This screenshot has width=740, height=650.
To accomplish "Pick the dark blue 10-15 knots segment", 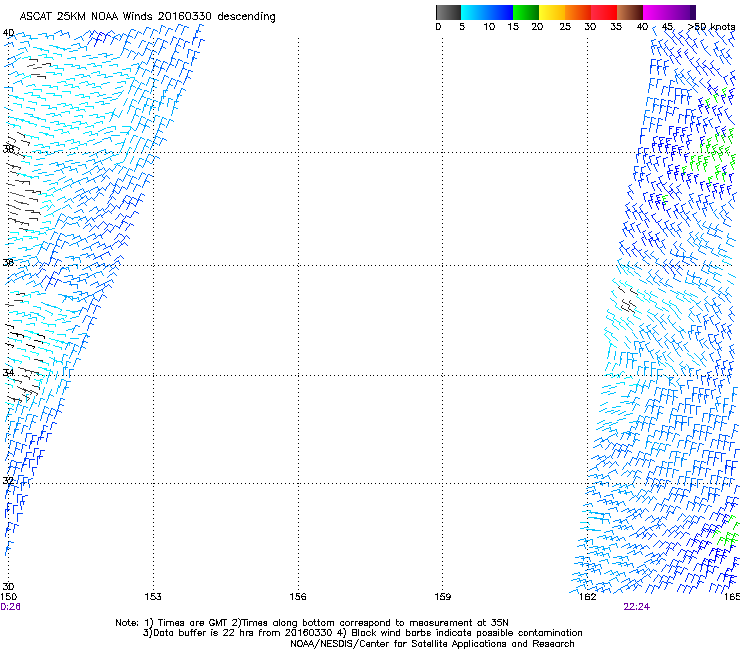I will pos(500,12).
